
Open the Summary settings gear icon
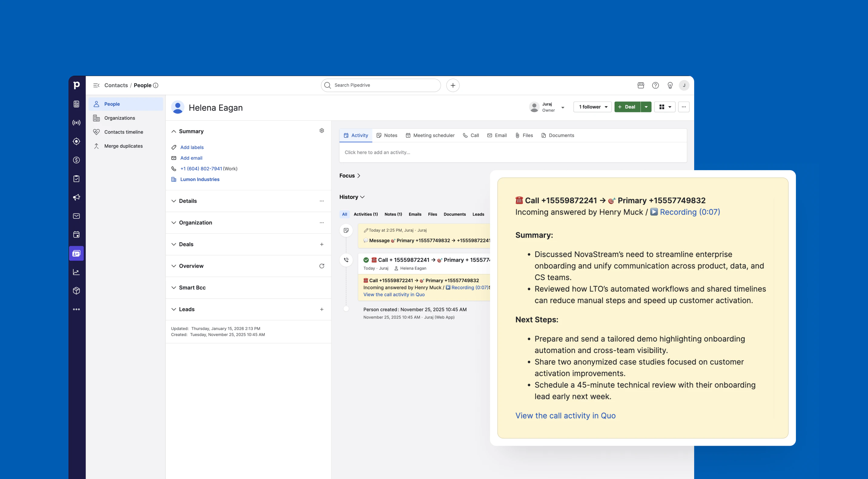322,130
